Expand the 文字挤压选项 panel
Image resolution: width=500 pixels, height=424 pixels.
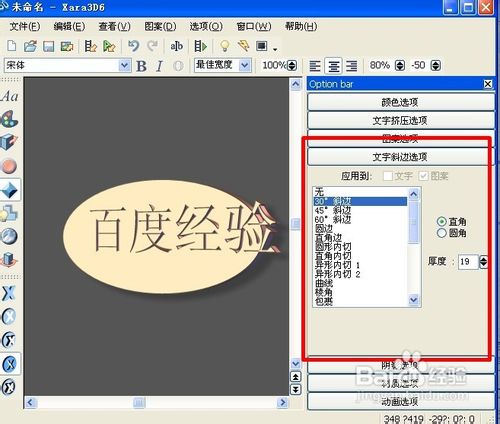pyautogui.click(x=400, y=120)
